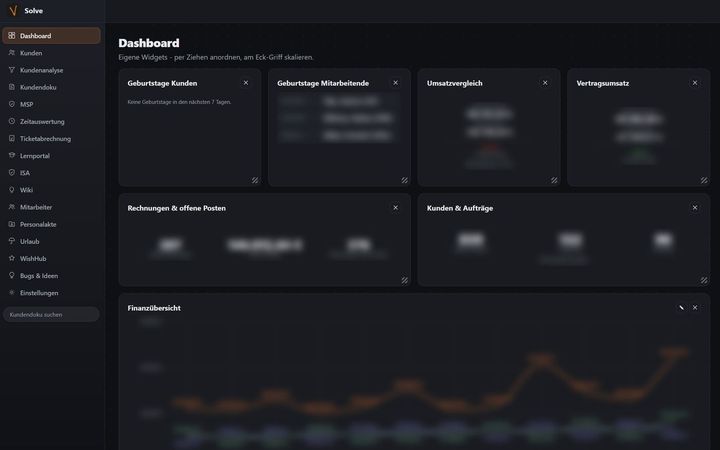Navigate to Ticketabrechnung
Image resolution: width=720 pixels, height=450 pixels.
pyautogui.click(x=51, y=138)
